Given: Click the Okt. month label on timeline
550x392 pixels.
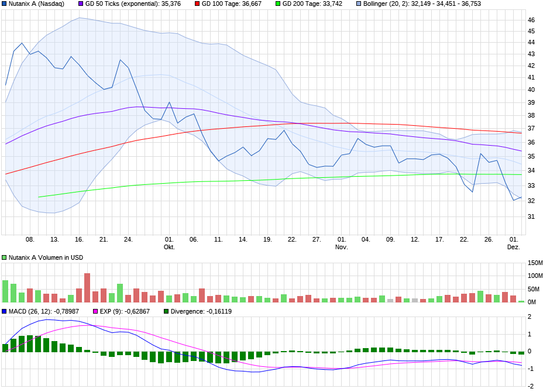Looking at the screenshot, I should pyautogui.click(x=169, y=247).
